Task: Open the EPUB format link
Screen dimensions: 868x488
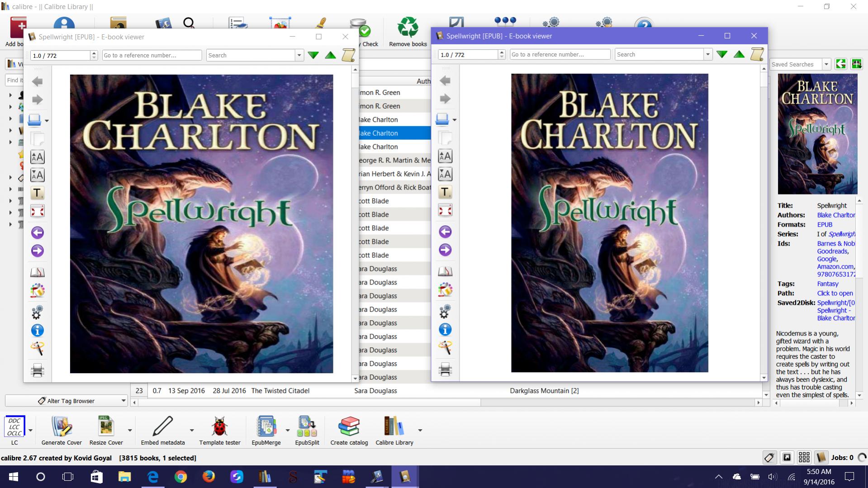Action: pos(825,225)
